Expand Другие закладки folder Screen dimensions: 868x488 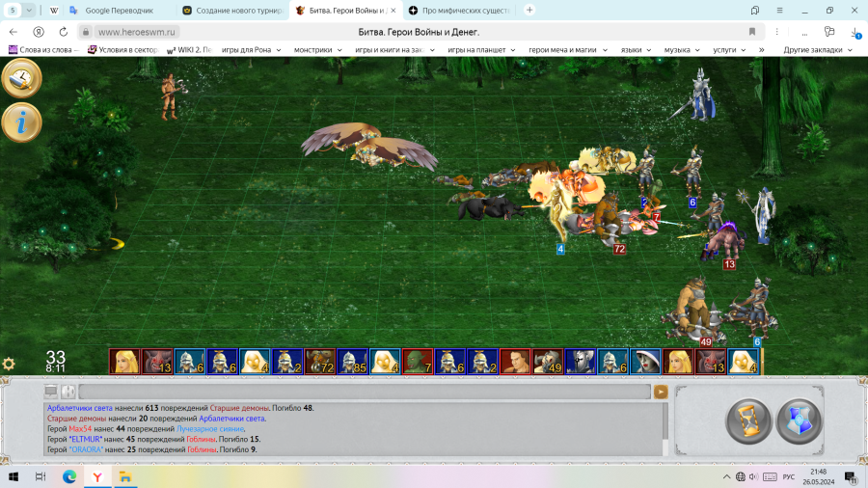(x=818, y=50)
